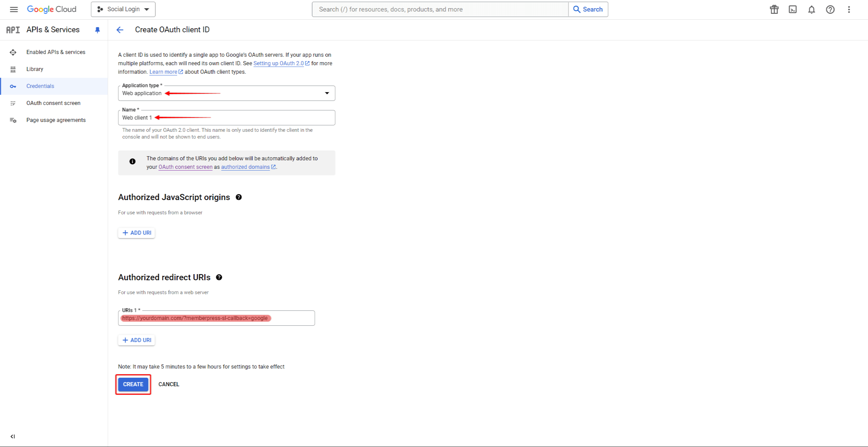Open OAuth consent screen in sidebar
This screenshot has width=868, height=447.
point(54,103)
